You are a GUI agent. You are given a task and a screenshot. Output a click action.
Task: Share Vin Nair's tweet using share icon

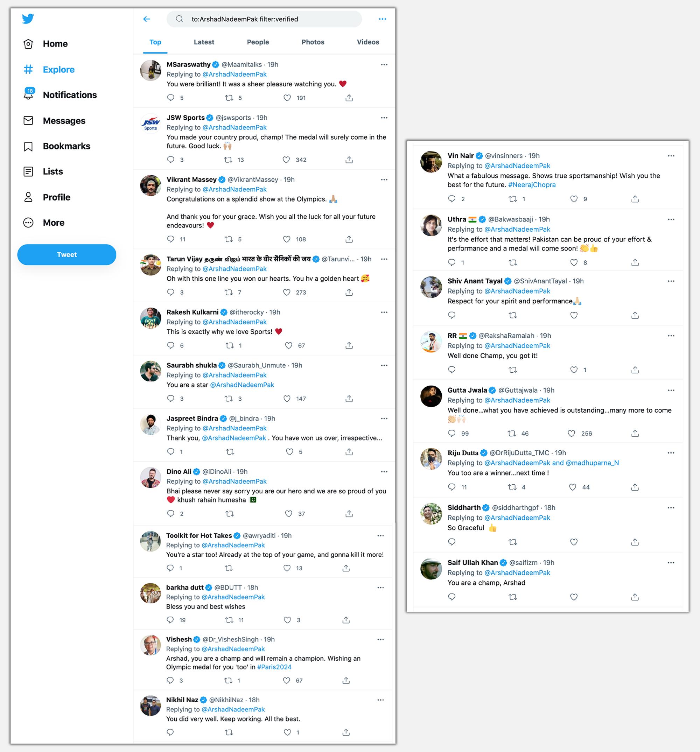[635, 199]
